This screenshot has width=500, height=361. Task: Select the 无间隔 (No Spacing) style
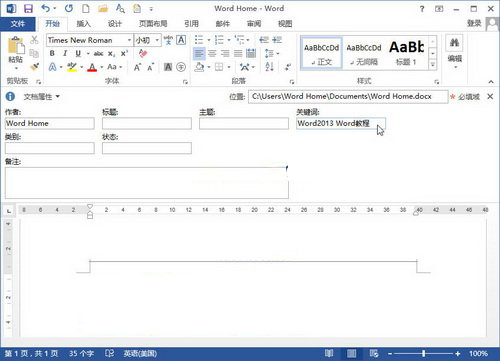click(x=364, y=53)
